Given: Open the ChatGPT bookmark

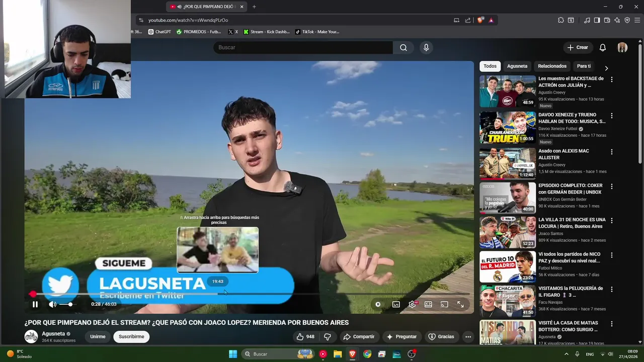Looking at the screenshot, I should (159, 32).
